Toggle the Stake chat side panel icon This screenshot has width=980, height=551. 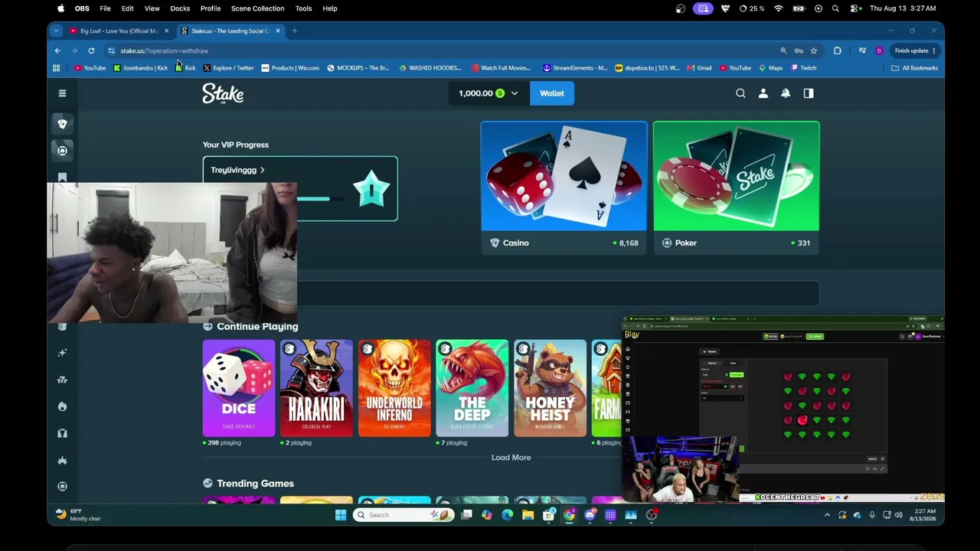[808, 93]
